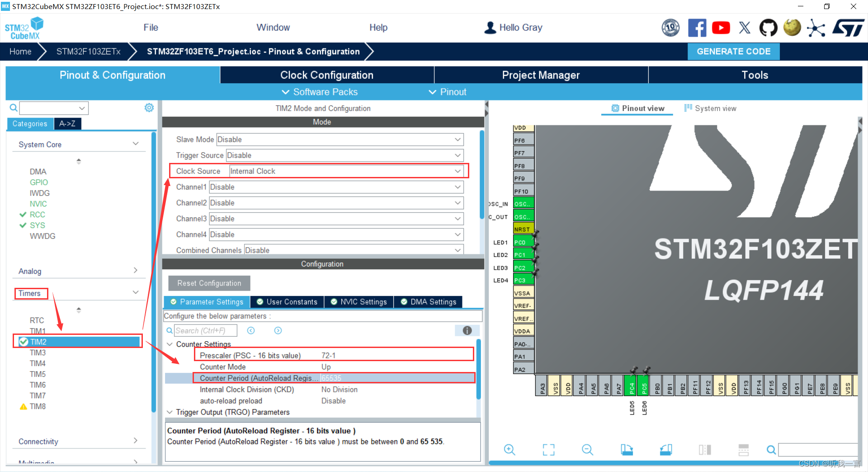Select the RCC peripheral item
868x472 pixels.
pos(38,215)
